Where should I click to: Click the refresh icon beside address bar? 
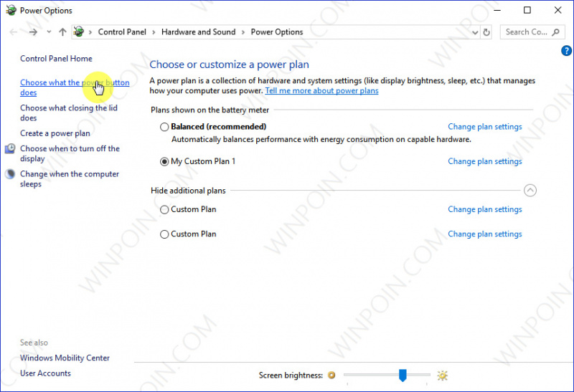487,32
